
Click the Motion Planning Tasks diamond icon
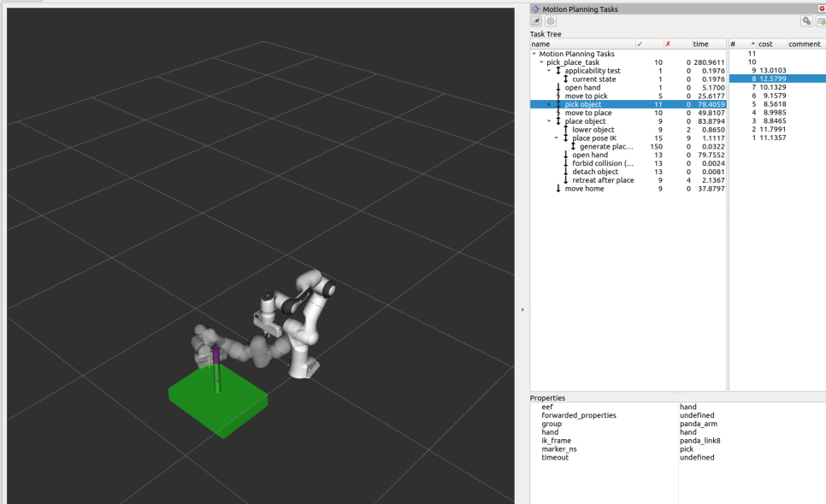tap(536, 9)
